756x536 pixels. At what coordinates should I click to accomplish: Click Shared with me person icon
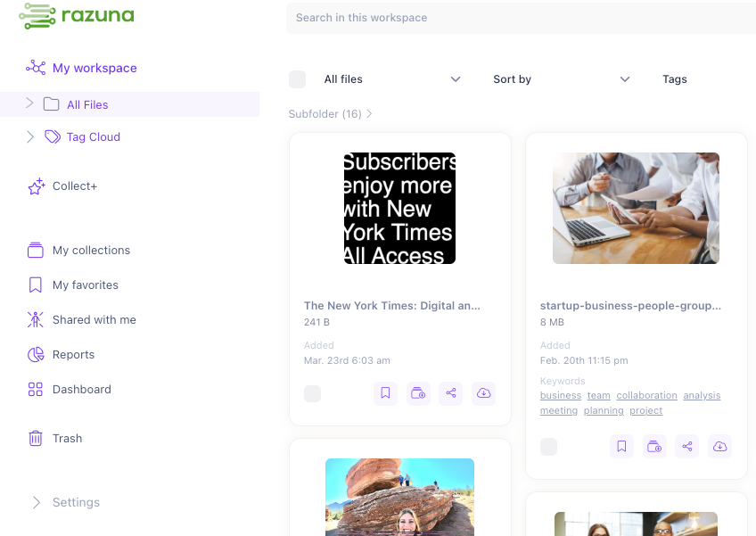(x=35, y=319)
